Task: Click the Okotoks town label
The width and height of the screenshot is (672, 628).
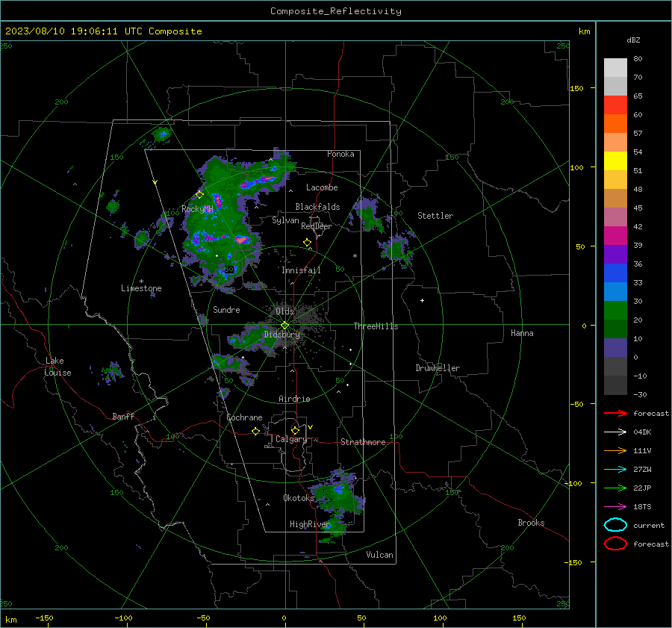Action: point(298,497)
